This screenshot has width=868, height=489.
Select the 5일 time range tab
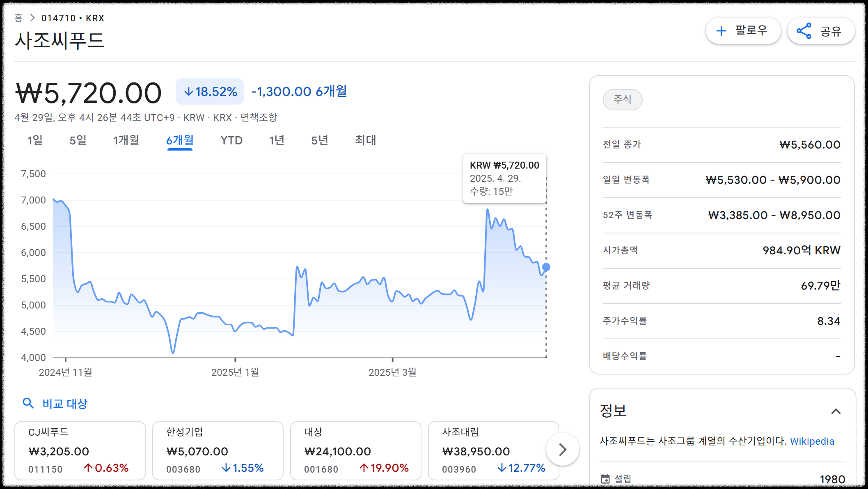(x=78, y=140)
